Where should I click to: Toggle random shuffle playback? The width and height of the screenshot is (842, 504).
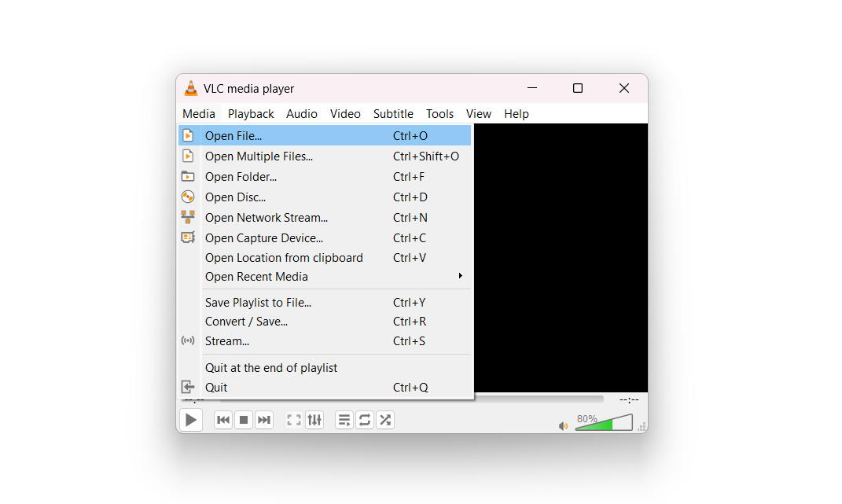[385, 420]
